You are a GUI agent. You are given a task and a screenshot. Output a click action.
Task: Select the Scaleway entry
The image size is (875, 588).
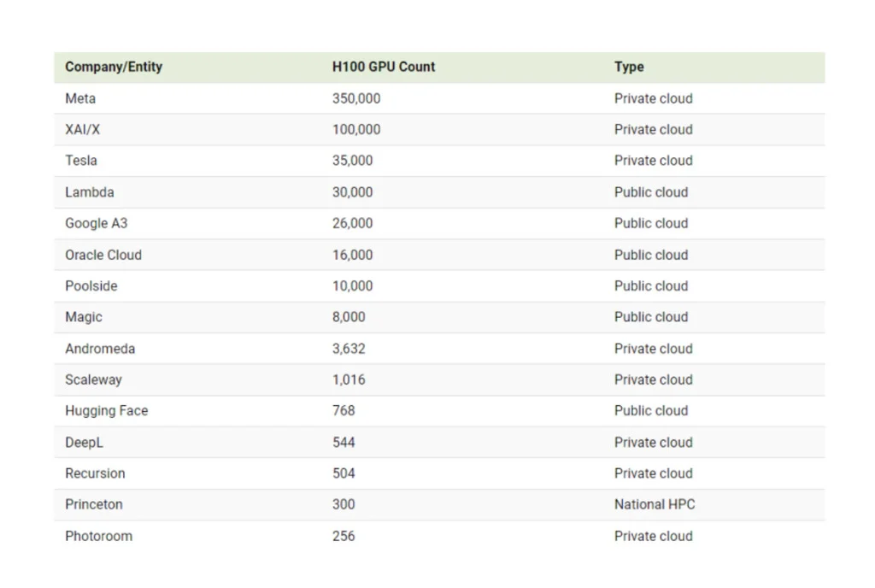coord(93,379)
